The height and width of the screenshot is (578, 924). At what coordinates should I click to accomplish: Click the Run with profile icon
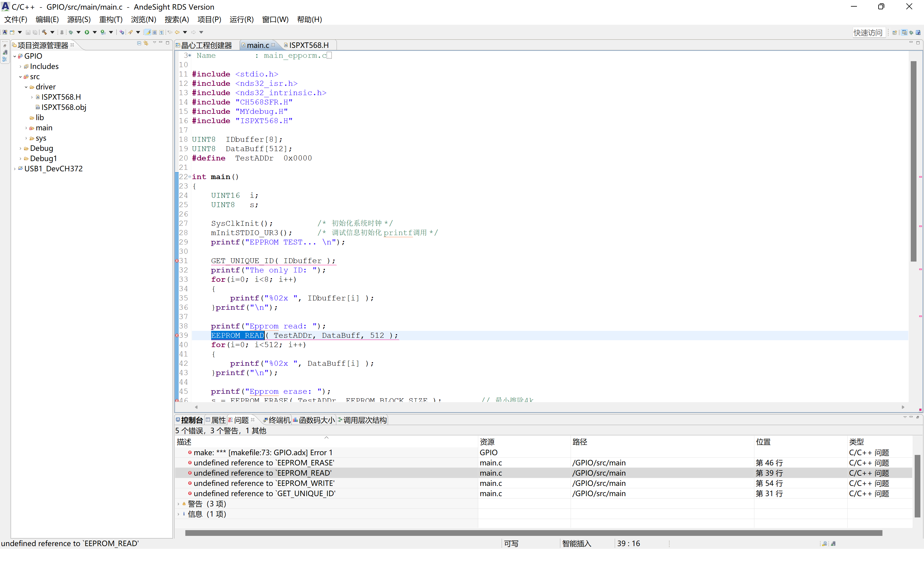click(x=103, y=33)
